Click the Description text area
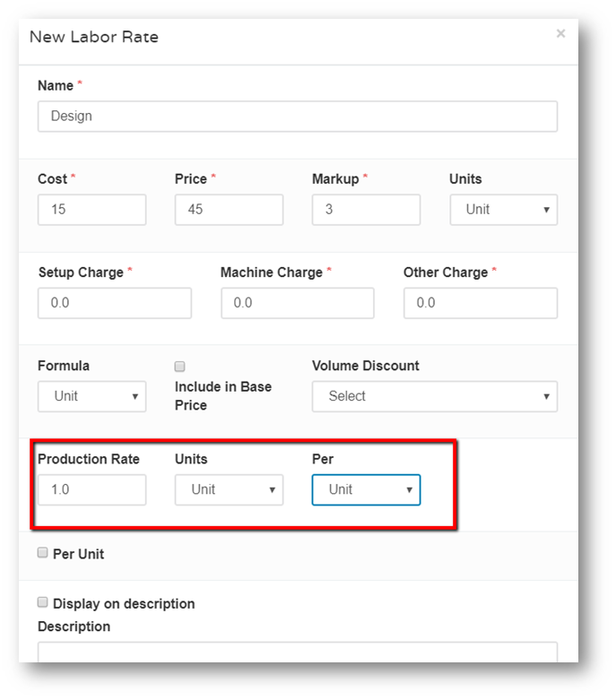The height and width of the screenshot is (700, 616). [x=298, y=652]
